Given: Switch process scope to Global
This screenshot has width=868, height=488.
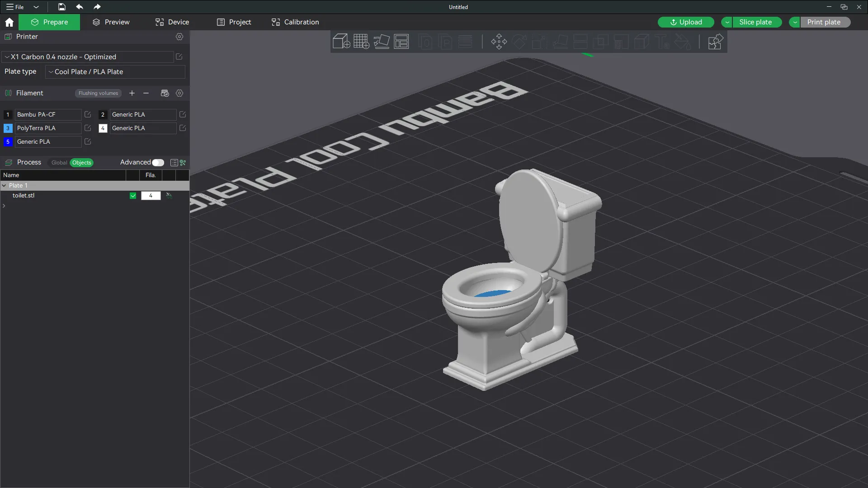Looking at the screenshot, I should tap(59, 163).
